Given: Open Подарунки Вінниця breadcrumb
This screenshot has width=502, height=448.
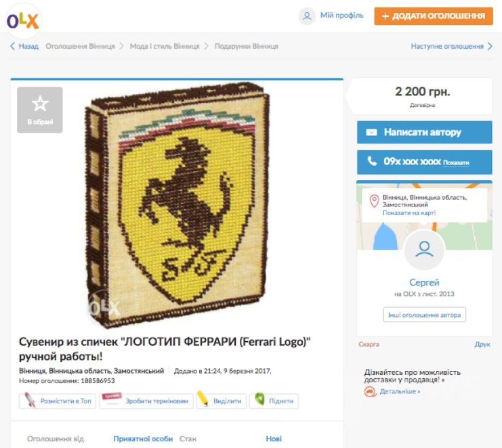Looking at the screenshot, I should (247, 47).
